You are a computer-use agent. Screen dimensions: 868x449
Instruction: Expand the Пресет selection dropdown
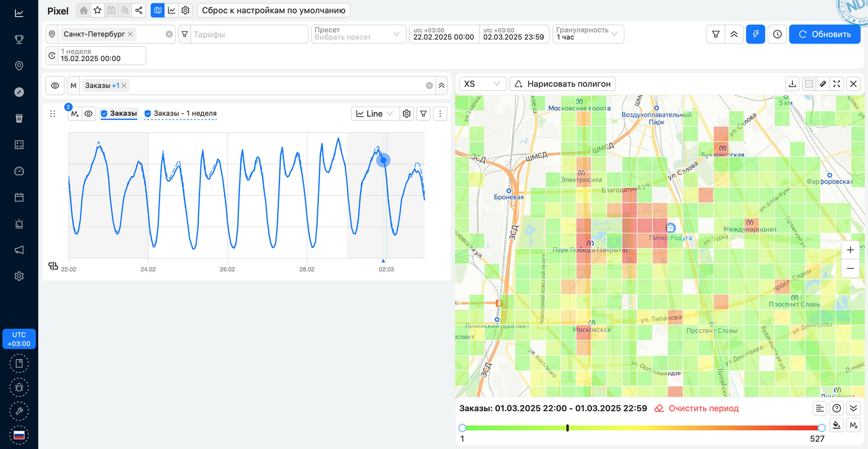click(358, 34)
